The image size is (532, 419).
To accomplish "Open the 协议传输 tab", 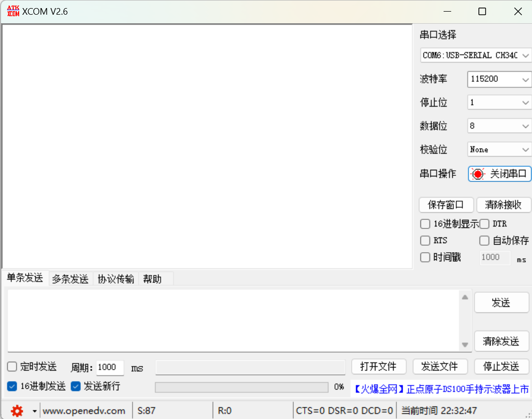I will tap(116, 279).
